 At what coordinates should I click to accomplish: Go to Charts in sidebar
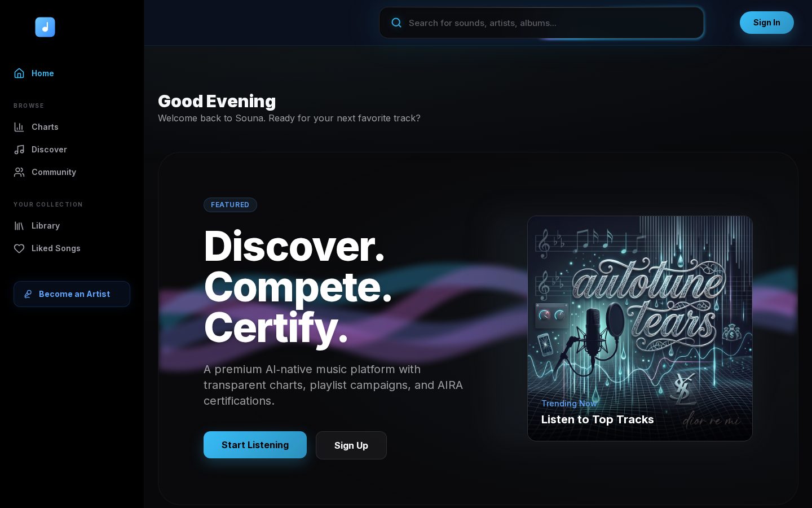point(72,127)
